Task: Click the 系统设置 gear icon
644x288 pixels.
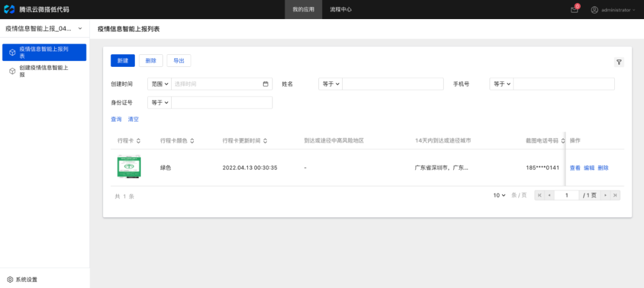Action: (x=10, y=280)
